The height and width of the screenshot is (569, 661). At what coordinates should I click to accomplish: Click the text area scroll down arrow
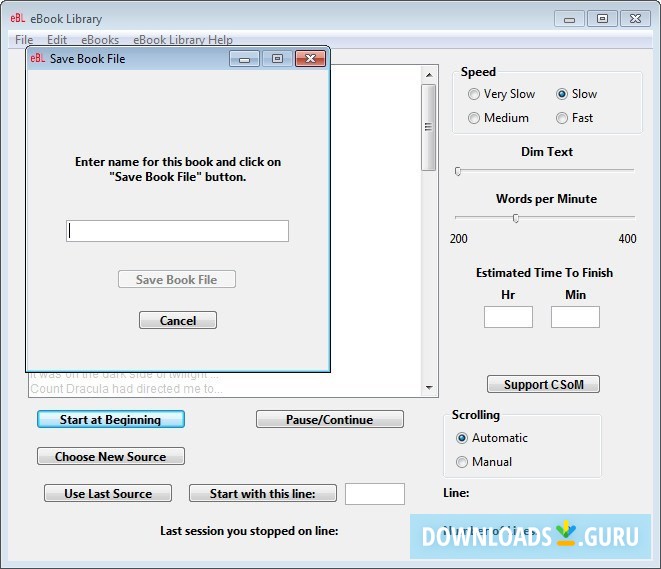429,387
